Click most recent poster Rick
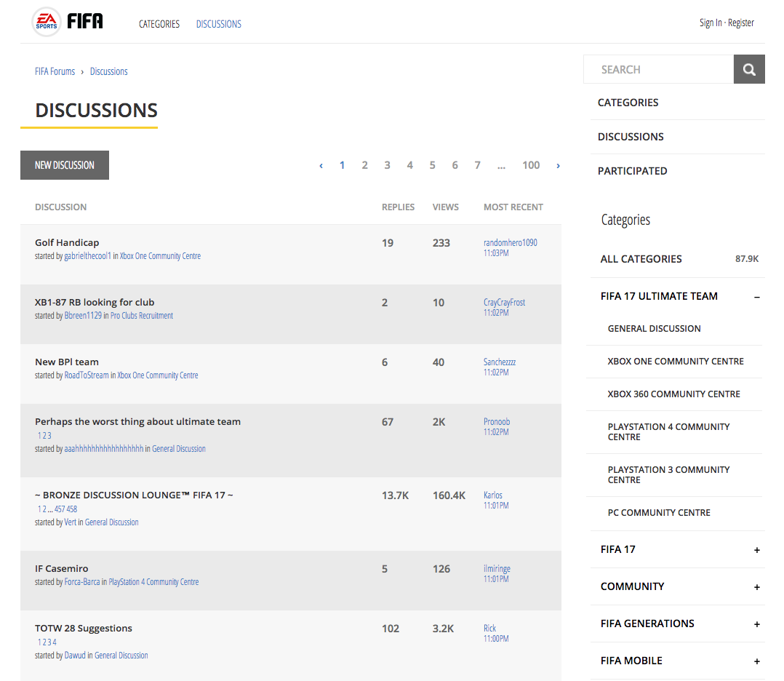This screenshot has height=681, width=784. coord(489,627)
